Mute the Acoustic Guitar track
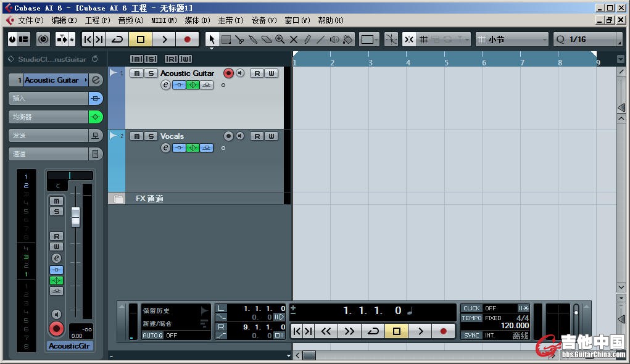630x364 pixels. pos(136,73)
